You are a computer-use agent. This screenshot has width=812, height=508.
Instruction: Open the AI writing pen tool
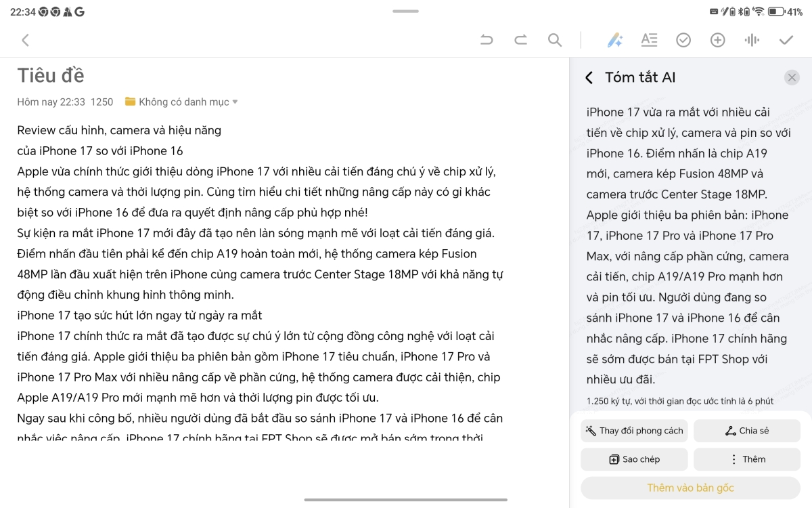pyautogui.click(x=614, y=40)
